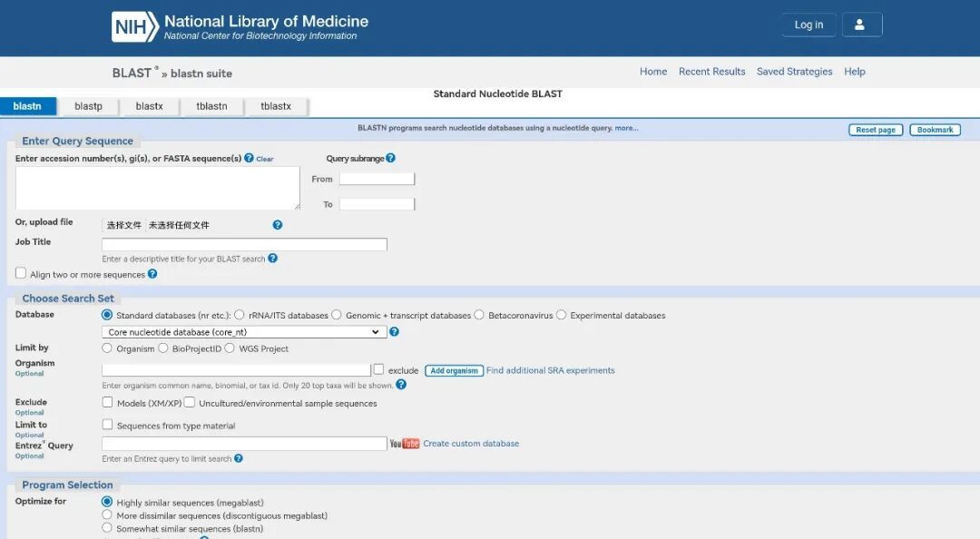
Task: Select Genomic + transcript databases radio
Action: tap(337, 315)
